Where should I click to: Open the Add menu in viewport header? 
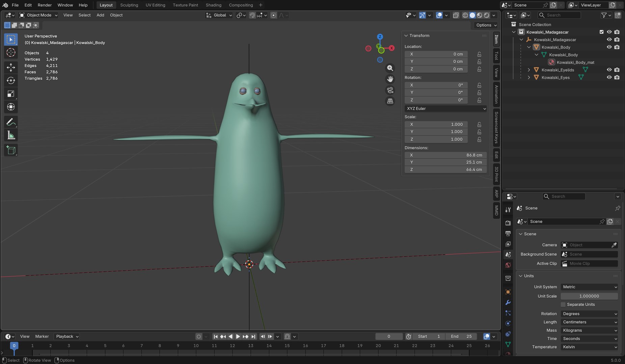[100, 15]
